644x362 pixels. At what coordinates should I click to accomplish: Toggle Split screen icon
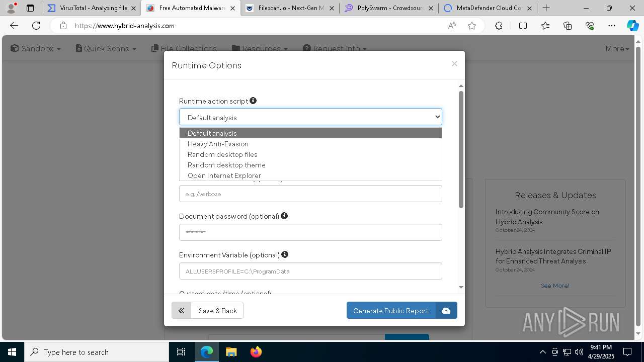(523, 26)
